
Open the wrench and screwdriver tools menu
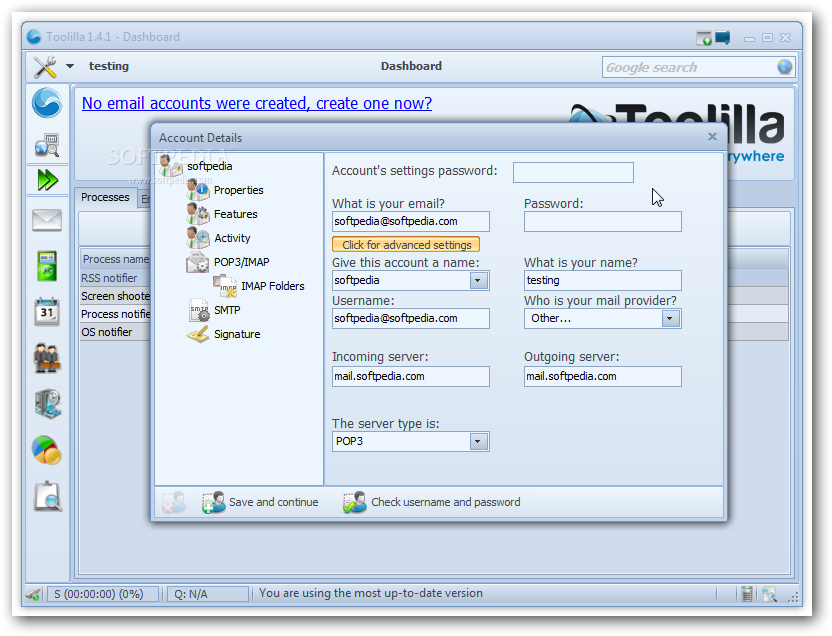coord(45,67)
